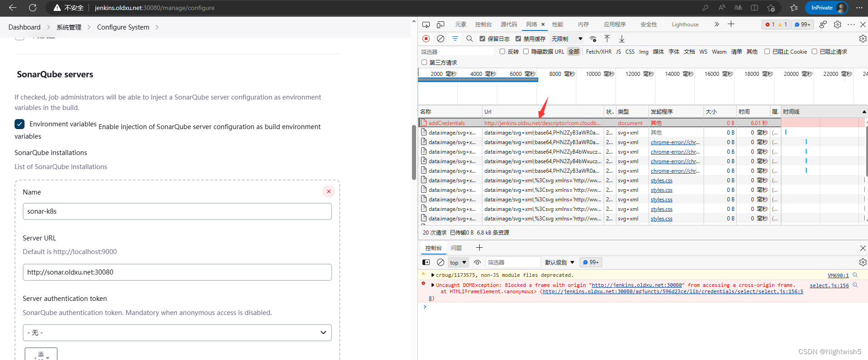This screenshot has width=868, height=360.
Task: Switch to the Issues (问题) drawer tab
Action: point(456,248)
